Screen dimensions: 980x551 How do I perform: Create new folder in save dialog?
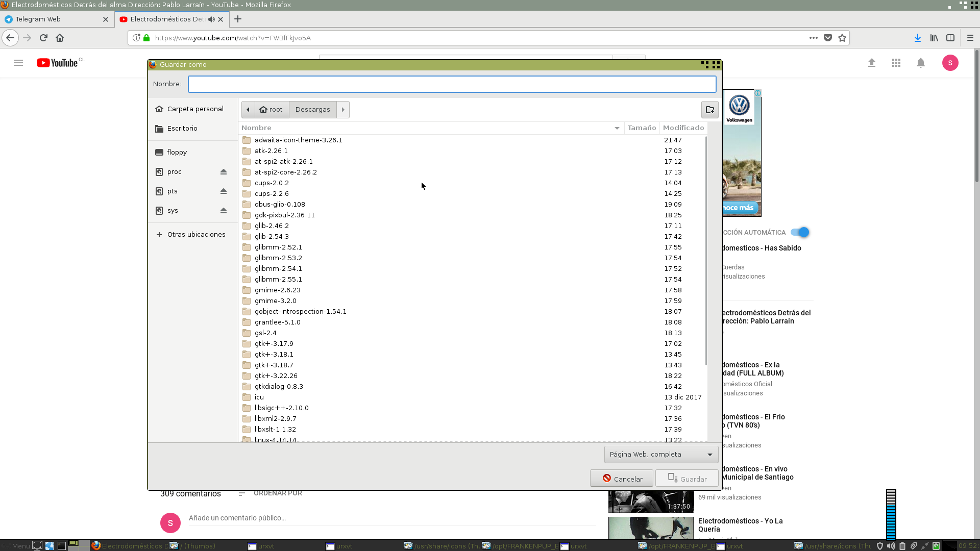(709, 110)
